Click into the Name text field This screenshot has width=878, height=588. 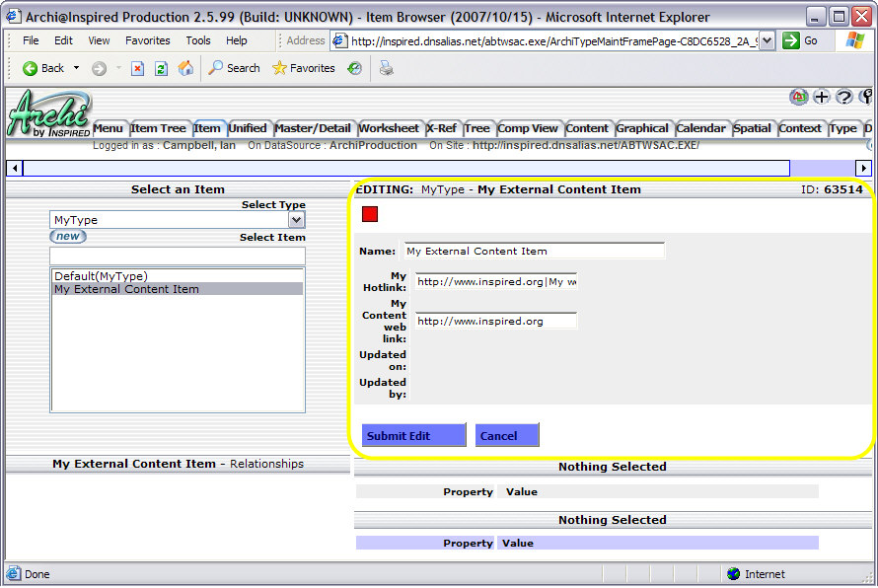[534, 251]
